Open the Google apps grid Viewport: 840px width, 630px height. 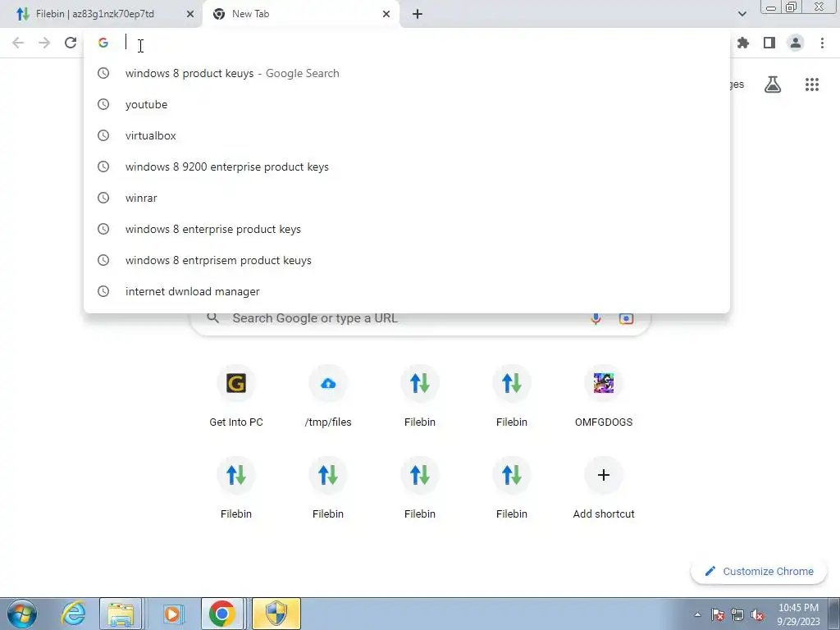coord(812,84)
